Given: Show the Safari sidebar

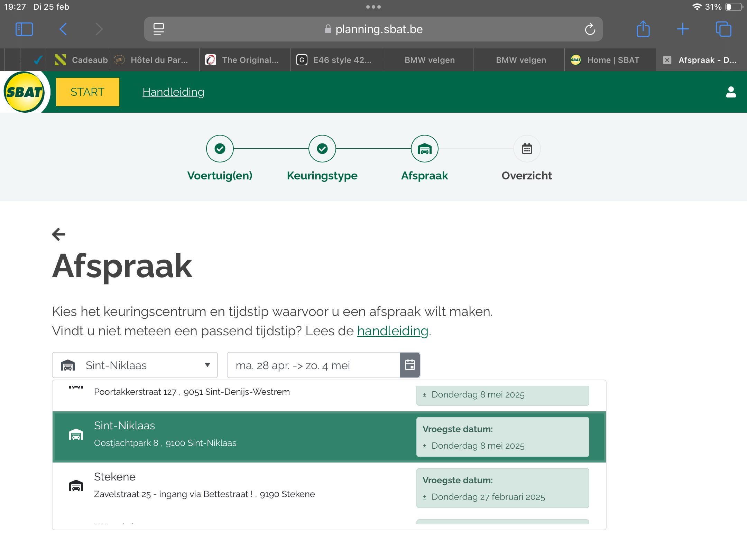Looking at the screenshot, I should point(24,29).
